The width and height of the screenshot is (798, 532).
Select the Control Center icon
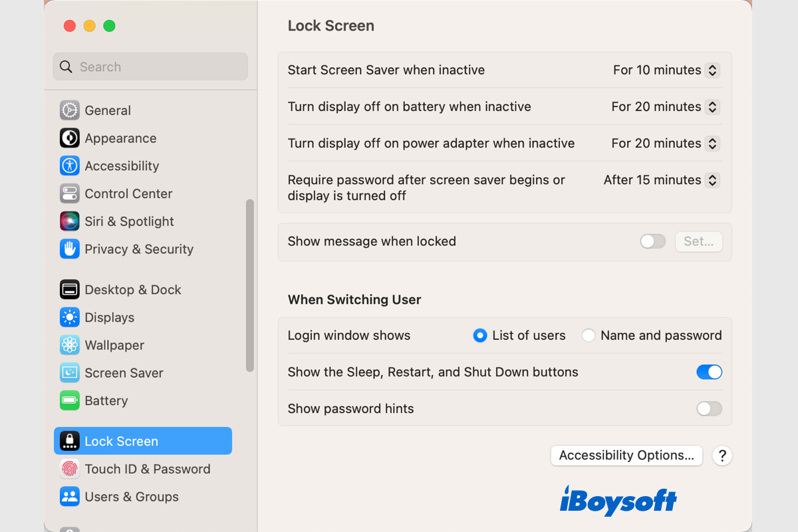[69, 194]
